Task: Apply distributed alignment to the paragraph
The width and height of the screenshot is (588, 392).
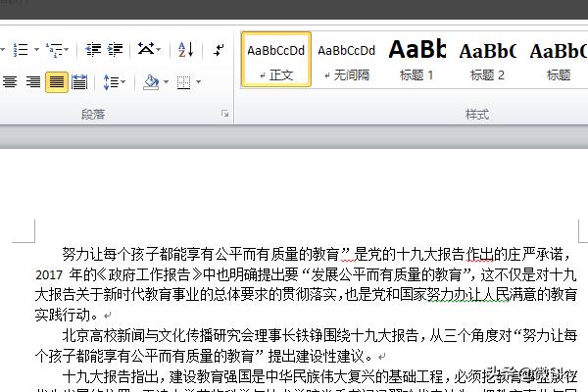Action: 79,81
